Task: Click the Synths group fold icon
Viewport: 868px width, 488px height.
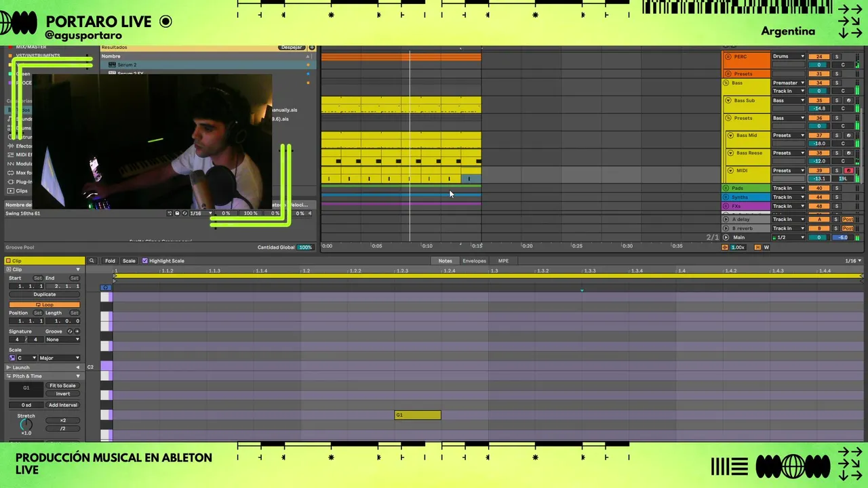Action: (x=726, y=197)
